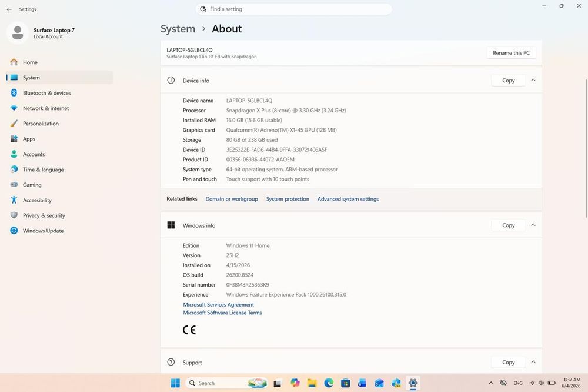588x392 pixels.
Task: Open the clock showing 1:37 AM
Action: [571, 383]
